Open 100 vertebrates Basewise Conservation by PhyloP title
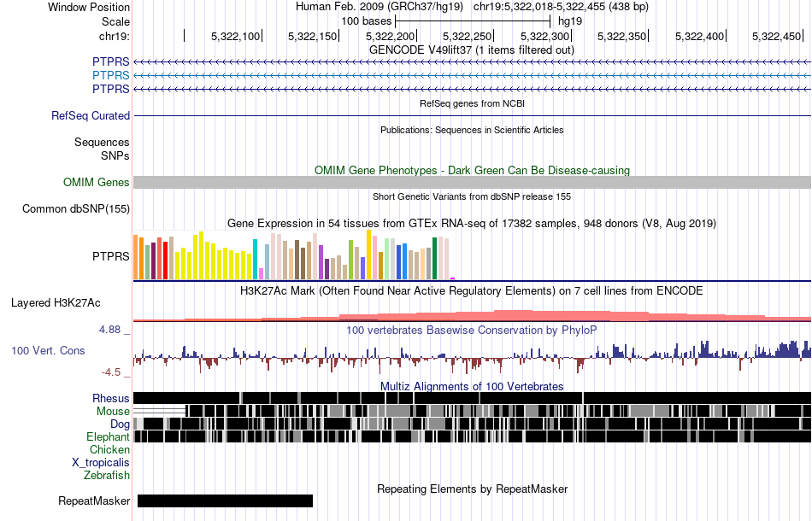This screenshot has height=521, width=812. 472,330
